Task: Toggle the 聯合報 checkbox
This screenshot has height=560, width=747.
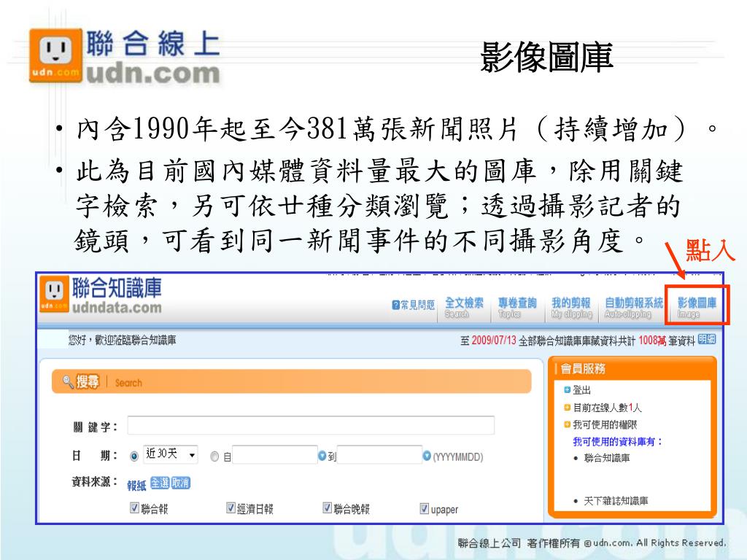Action: (134, 508)
